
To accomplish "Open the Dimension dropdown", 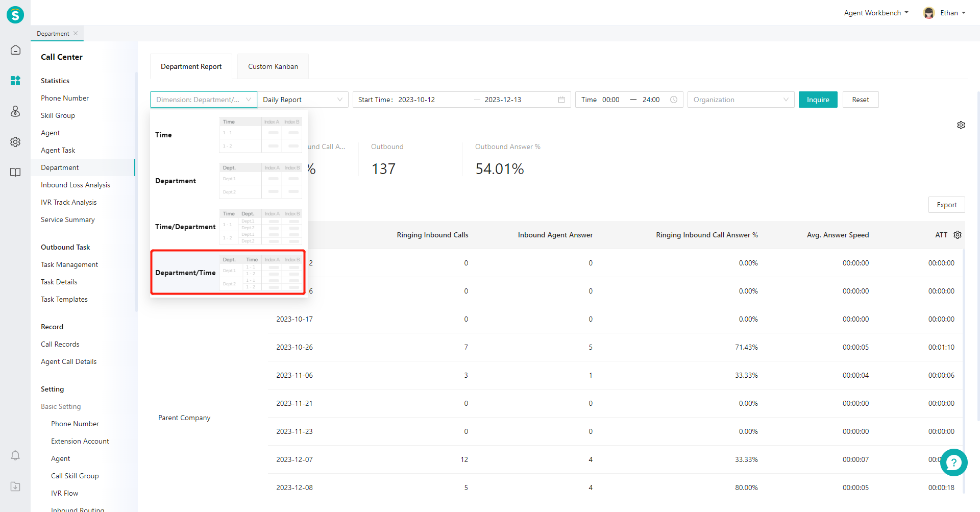I will [204, 100].
